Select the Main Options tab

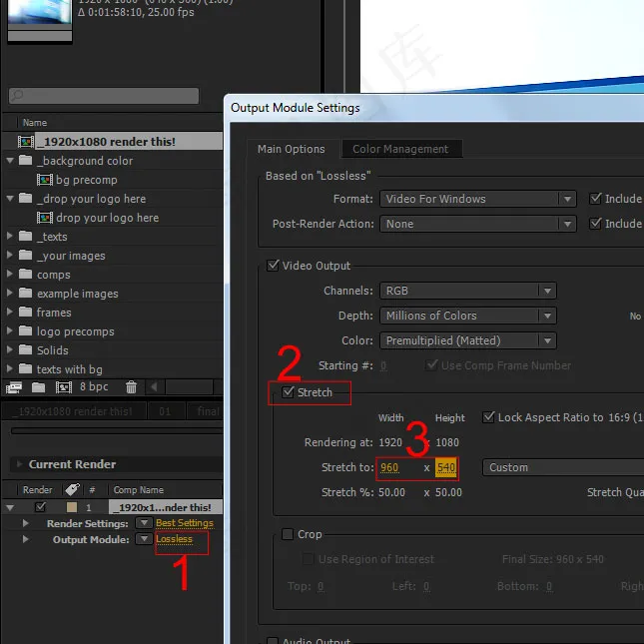tap(291, 149)
